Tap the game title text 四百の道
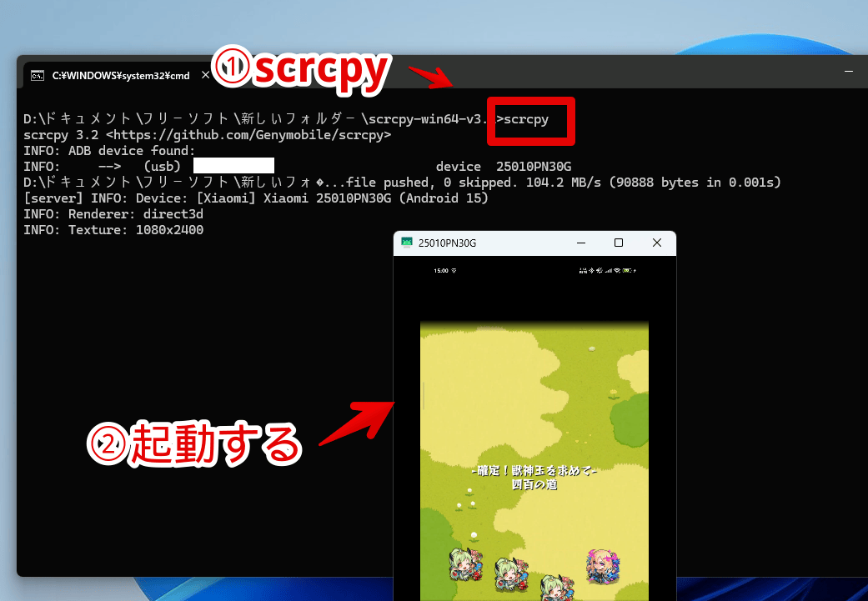The width and height of the screenshot is (868, 601). 534,484
